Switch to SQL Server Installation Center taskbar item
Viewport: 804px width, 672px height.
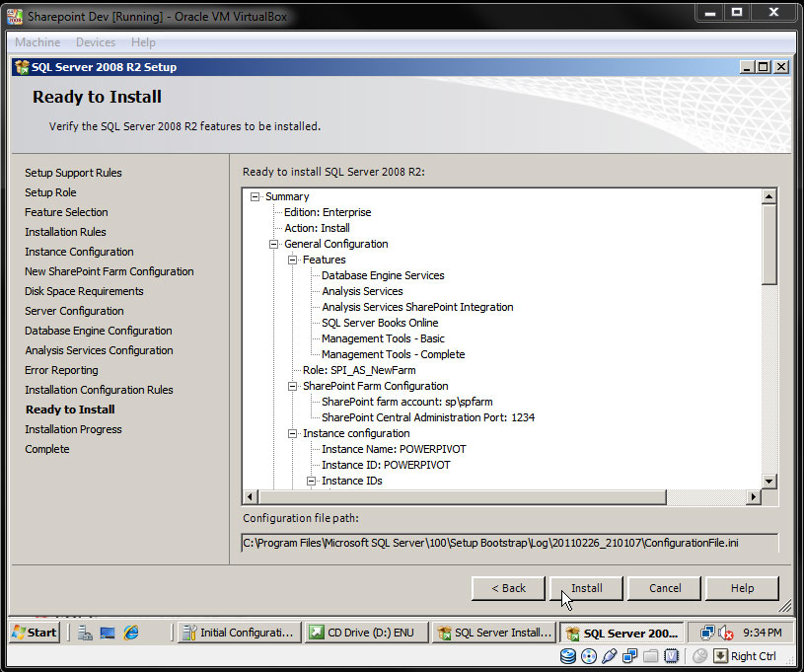click(494, 633)
